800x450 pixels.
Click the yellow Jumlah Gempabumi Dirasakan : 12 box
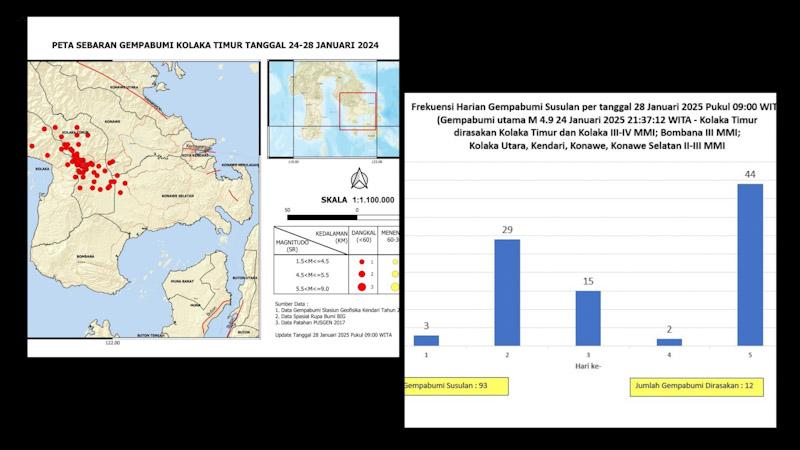pyautogui.click(x=696, y=386)
